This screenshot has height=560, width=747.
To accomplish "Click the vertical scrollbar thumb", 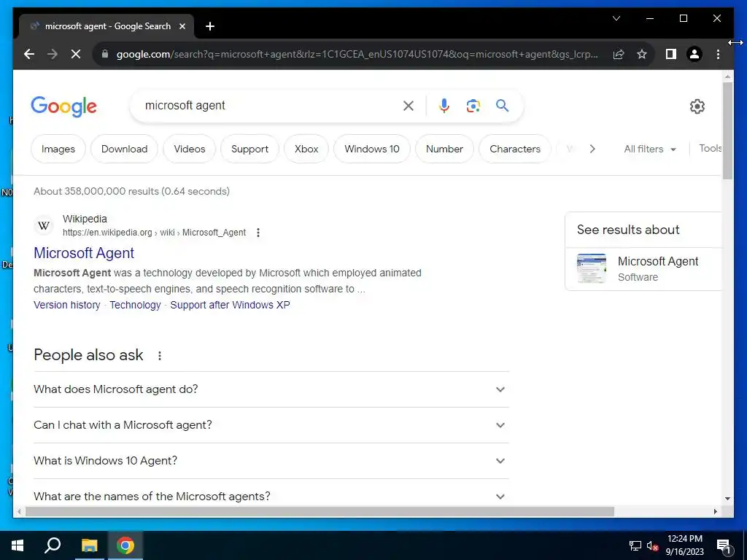I will [727, 131].
